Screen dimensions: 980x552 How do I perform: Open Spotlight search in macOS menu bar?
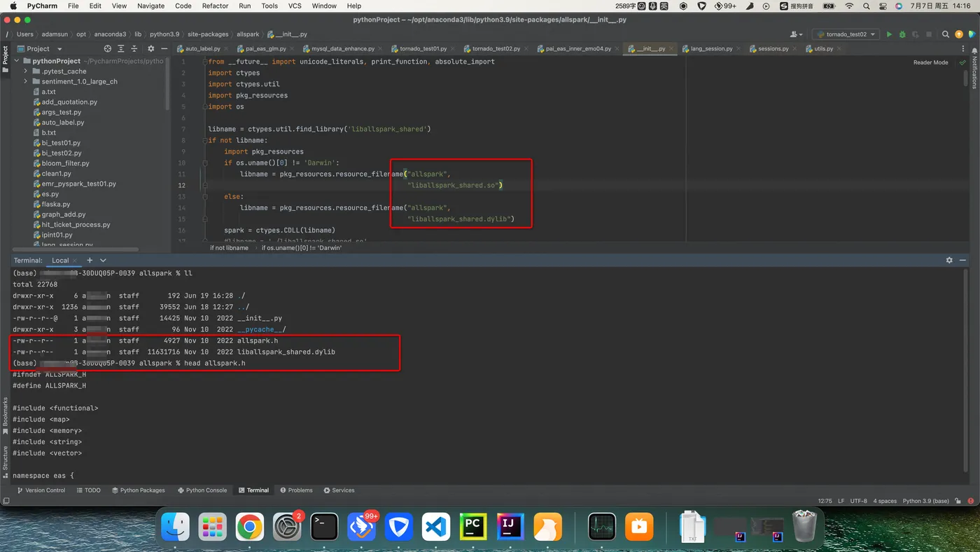(867, 6)
